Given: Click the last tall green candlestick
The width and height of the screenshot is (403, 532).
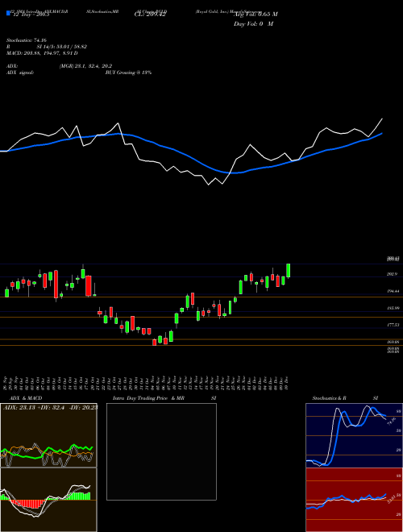Looking at the screenshot, I should [289, 271].
